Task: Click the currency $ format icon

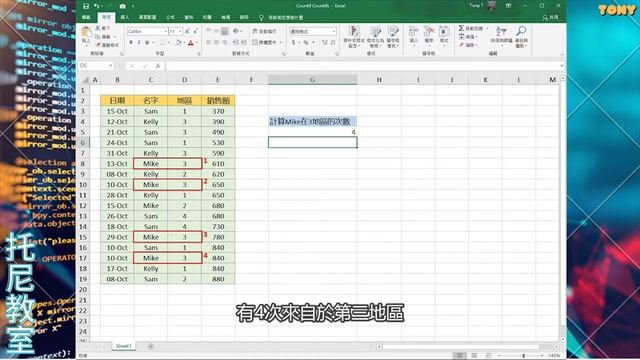Action: pyautogui.click(x=293, y=42)
